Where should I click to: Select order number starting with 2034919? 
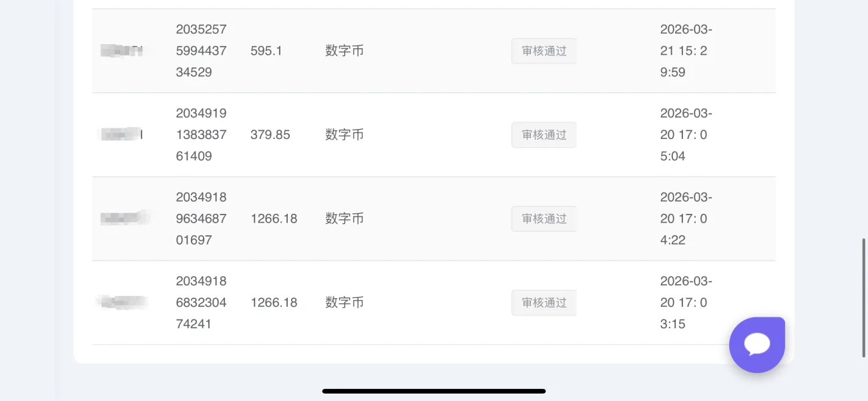click(x=201, y=135)
